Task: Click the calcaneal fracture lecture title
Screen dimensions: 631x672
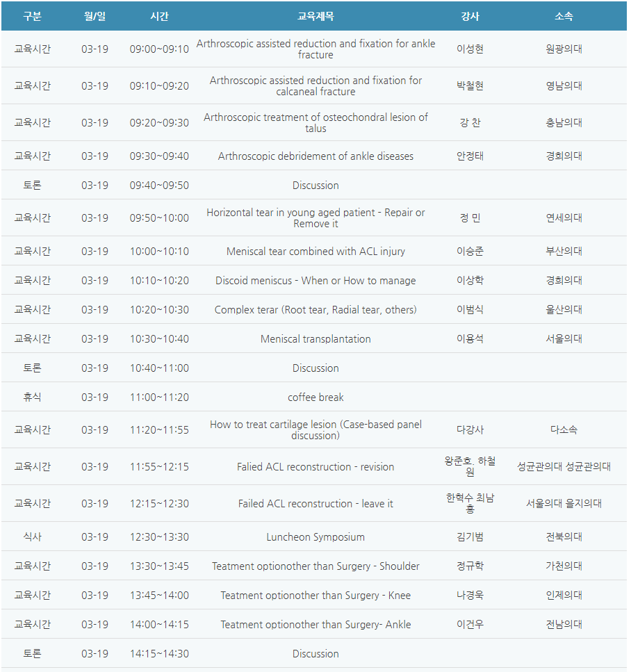Action: [x=315, y=85]
